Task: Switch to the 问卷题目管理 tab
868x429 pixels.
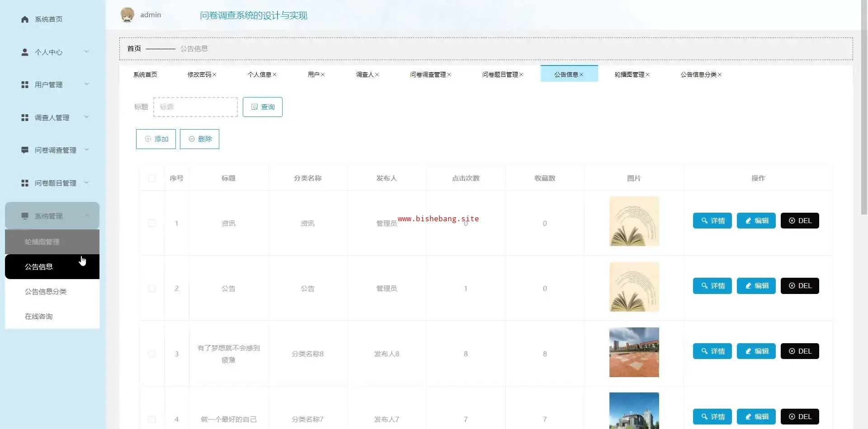Action: point(500,75)
